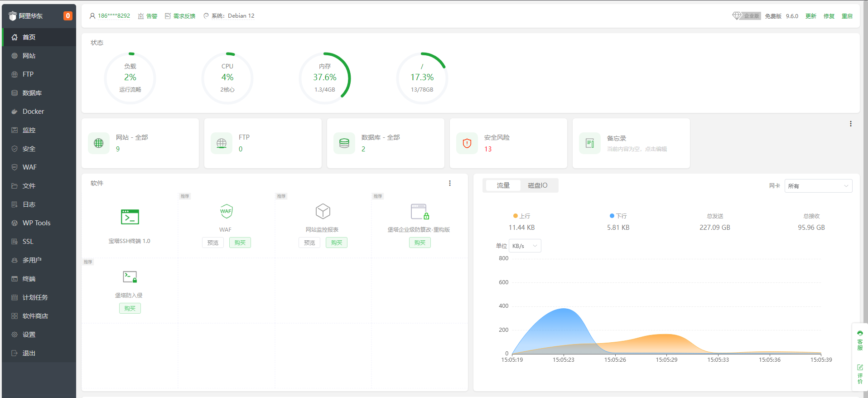Click 预览 under 网站监控报表
This screenshot has width=868, height=398.
pyautogui.click(x=309, y=243)
